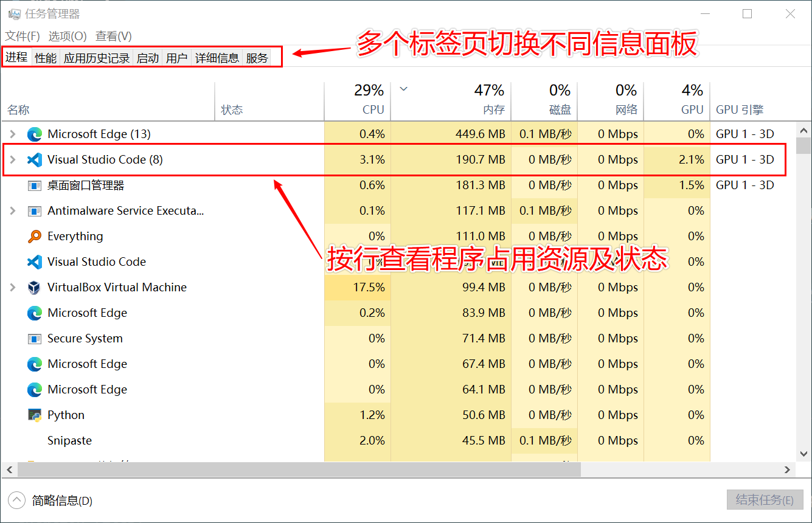Click the horizontal scrollbar thumb

299,469
